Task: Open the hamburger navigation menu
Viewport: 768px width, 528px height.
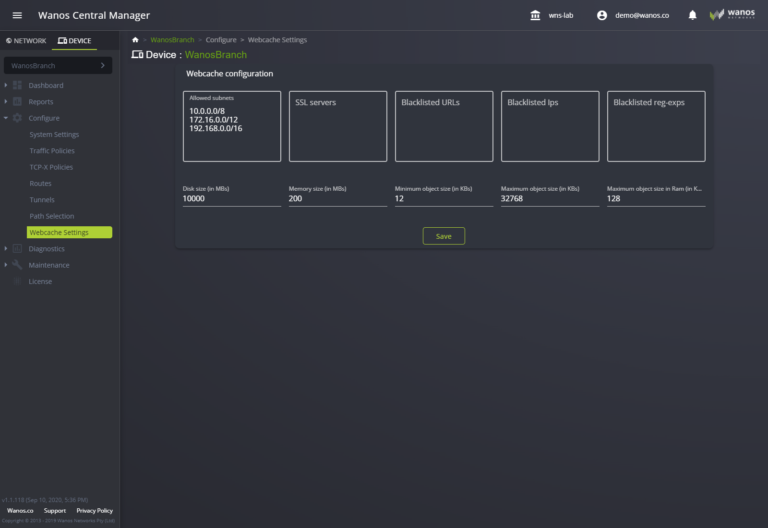Action: 17,15
